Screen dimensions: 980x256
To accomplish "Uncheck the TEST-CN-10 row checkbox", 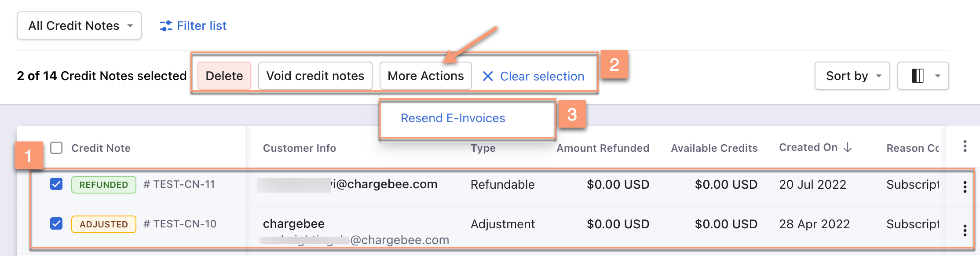I will tap(56, 223).
